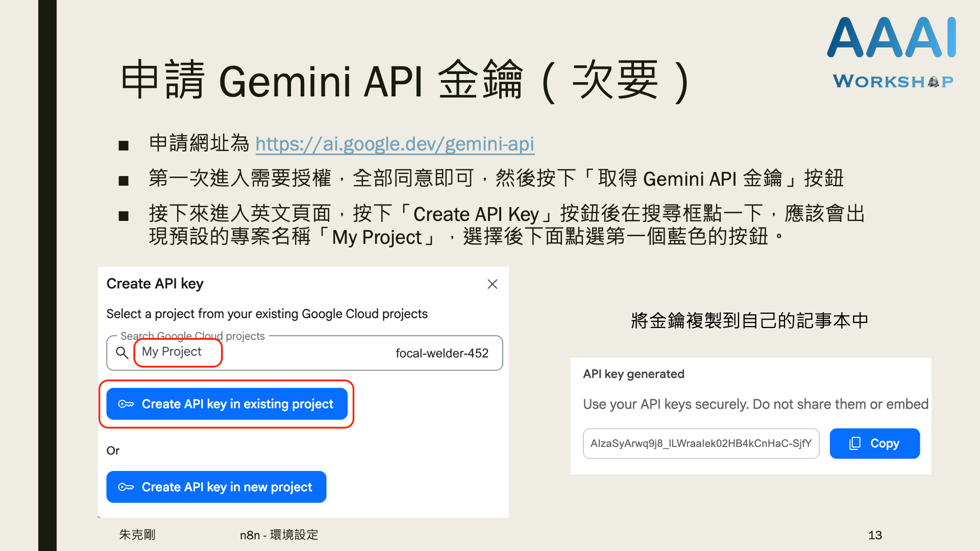
Task: Click the API key generated heading
Action: point(633,374)
